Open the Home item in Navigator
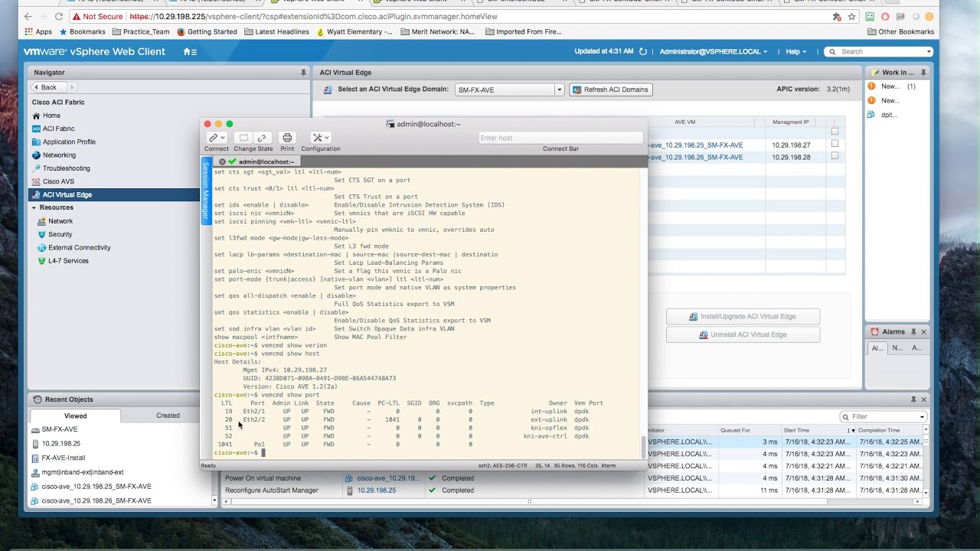 (x=51, y=116)
